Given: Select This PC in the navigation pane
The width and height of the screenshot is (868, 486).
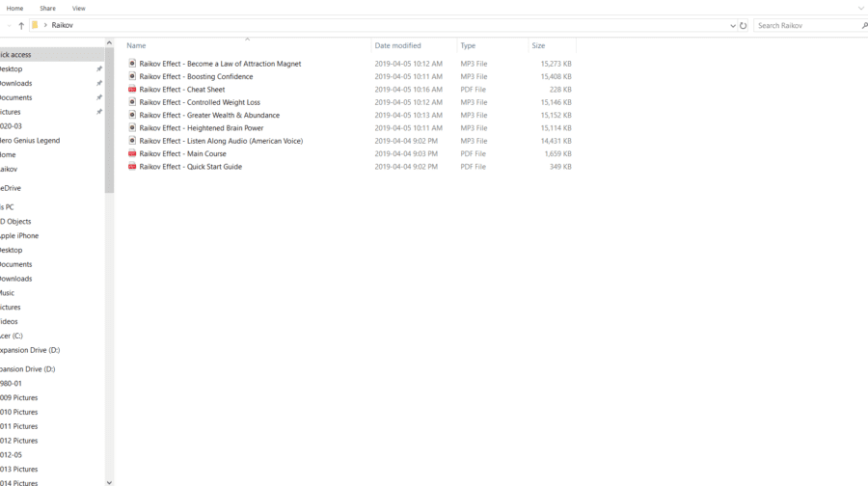Looking at the screenshot, I should coord(7,207).
